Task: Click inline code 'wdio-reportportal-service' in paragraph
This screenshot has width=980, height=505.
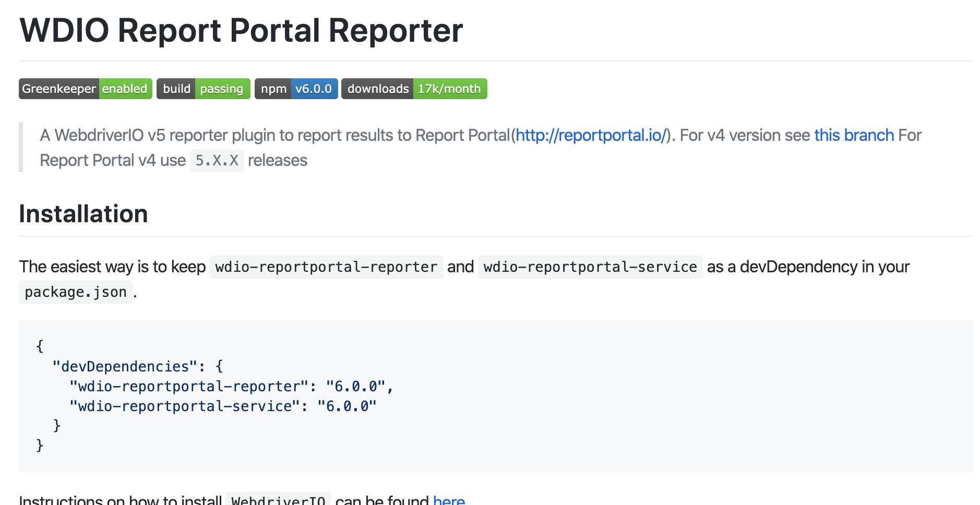Action: click(590, 267)
